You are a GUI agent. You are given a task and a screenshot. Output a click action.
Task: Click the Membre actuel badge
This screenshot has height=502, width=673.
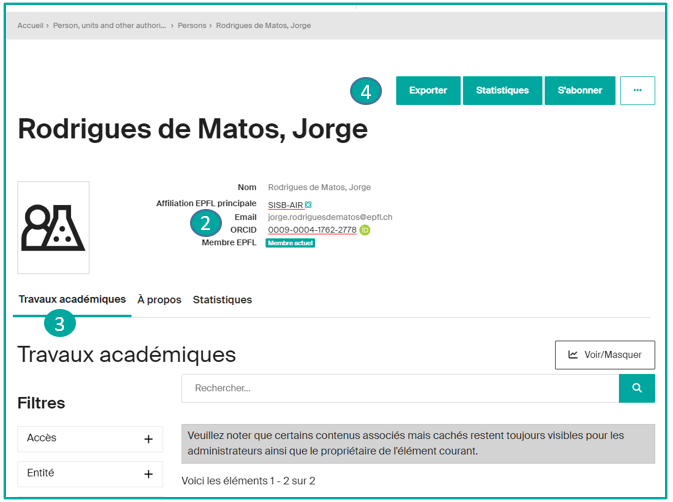290,243
